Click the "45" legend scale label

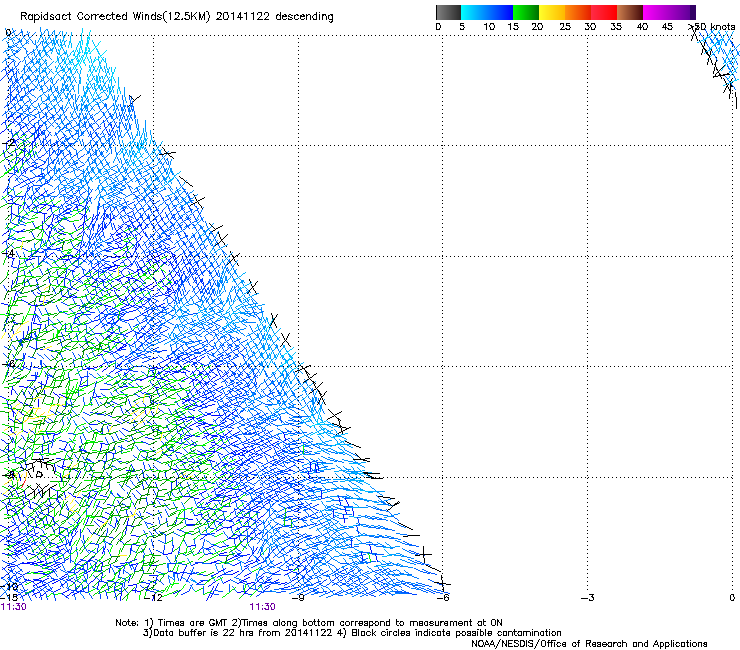coord(667,27)
